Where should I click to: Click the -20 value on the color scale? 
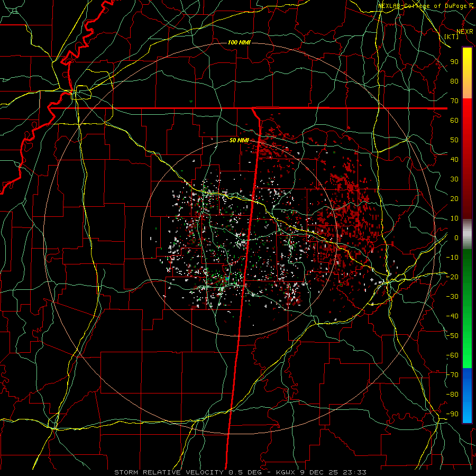click(452, 277)
